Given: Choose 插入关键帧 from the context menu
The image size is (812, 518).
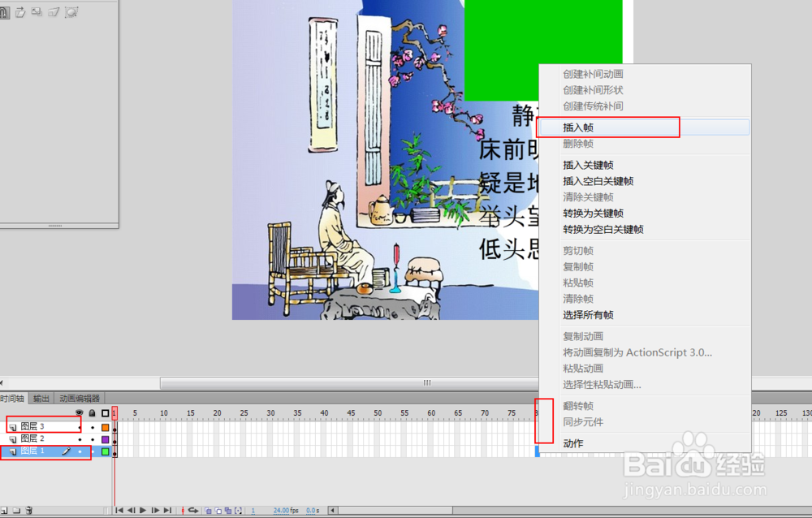Looking at the screenshot, I should [x=644, y=166].
